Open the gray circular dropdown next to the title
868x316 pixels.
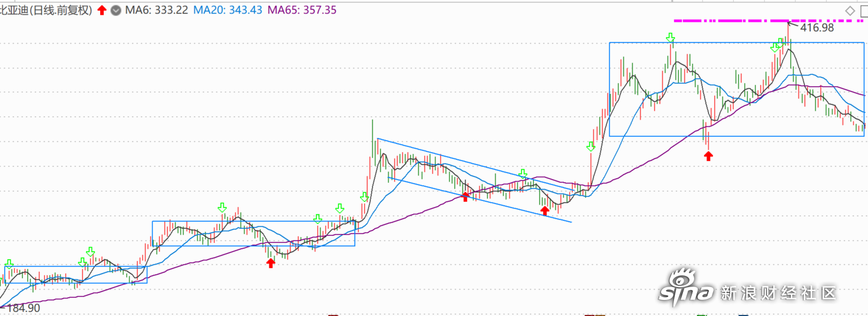[x=116, y=10]
